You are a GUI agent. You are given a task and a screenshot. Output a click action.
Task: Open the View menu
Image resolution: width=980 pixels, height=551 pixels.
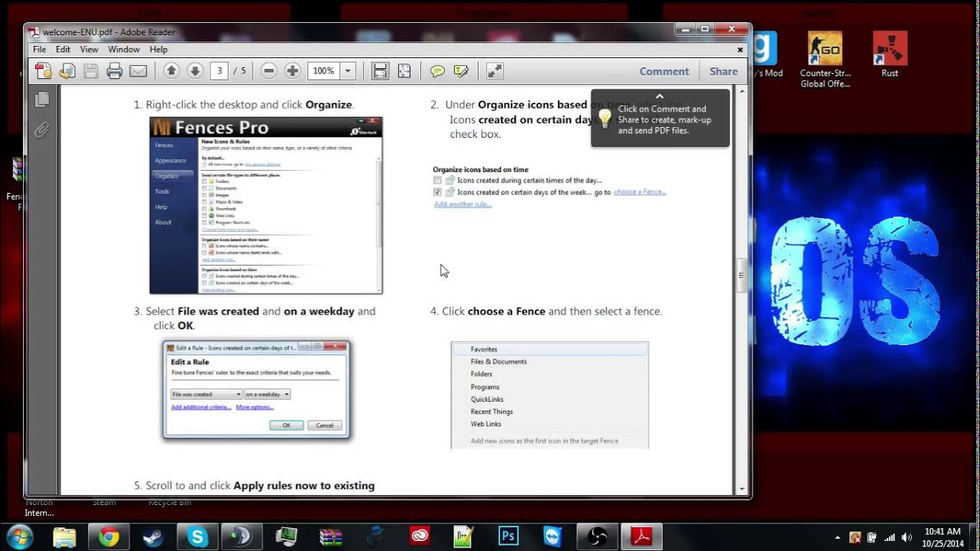tap(90, 49)
